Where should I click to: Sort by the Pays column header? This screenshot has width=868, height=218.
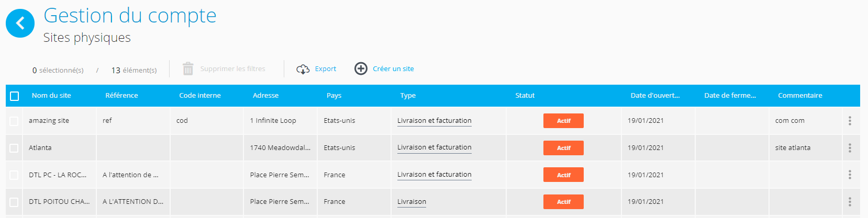[334, 95]
